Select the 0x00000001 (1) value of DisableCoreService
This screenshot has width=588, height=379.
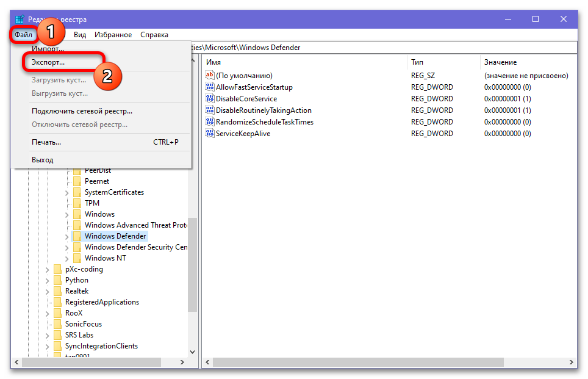tap(507, 99)
